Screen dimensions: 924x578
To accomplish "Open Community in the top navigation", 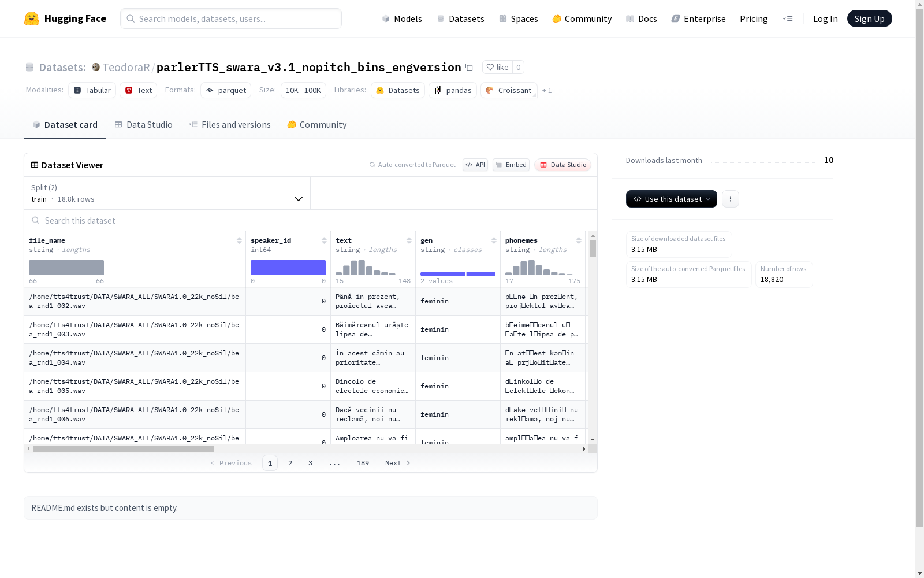I will (x=582, y=18).
